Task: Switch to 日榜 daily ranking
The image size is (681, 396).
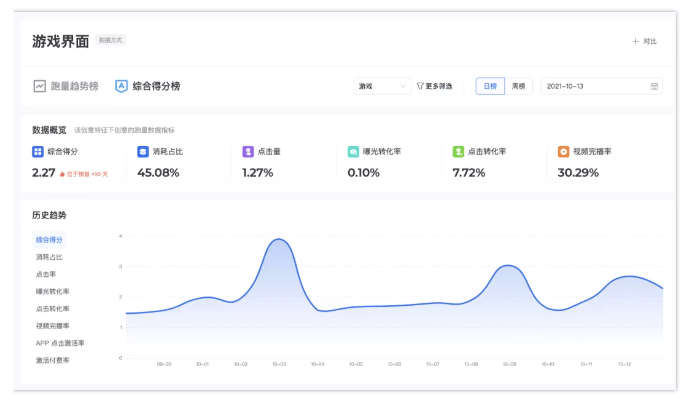Action: pos(490,86)
